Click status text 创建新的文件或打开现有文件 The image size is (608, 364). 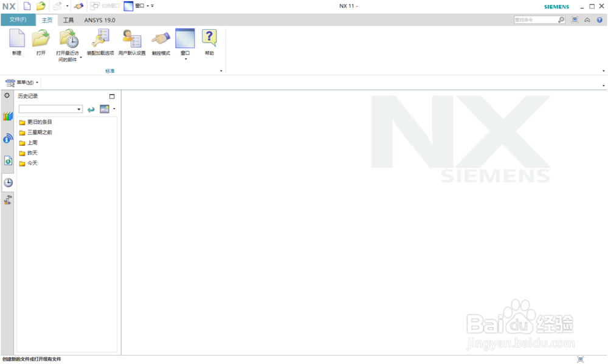[x=32, y=359]
